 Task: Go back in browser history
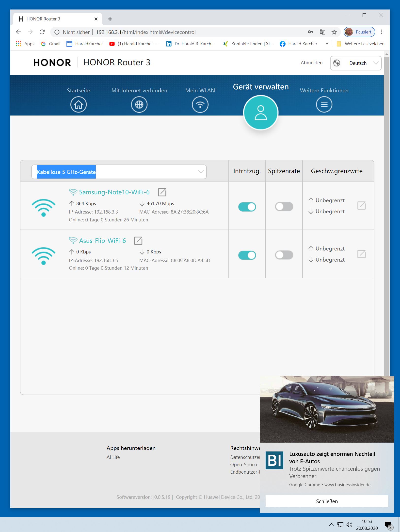18,32
